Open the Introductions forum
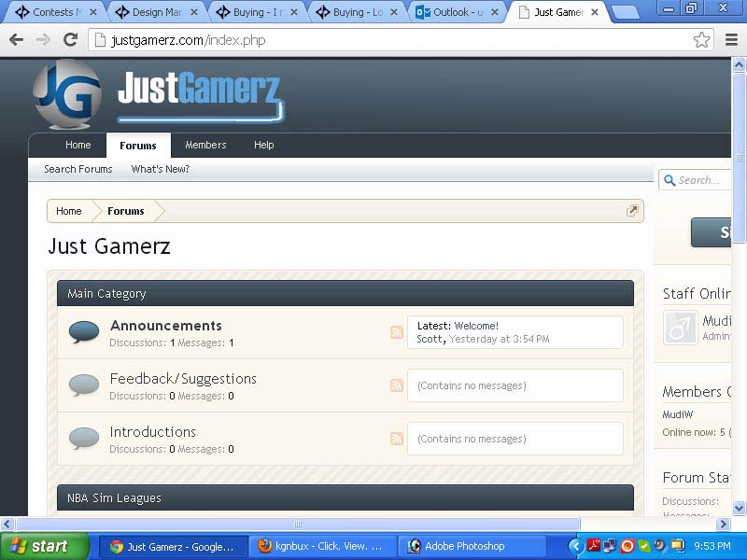Image resolution: width=747 pixels, height=560 pixels. point(153,432)
